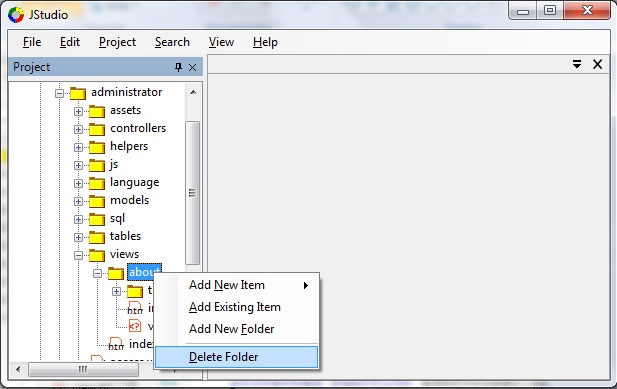The image size is (617, 389).
Task: Expand the js folder node
Action: [78, 165]
